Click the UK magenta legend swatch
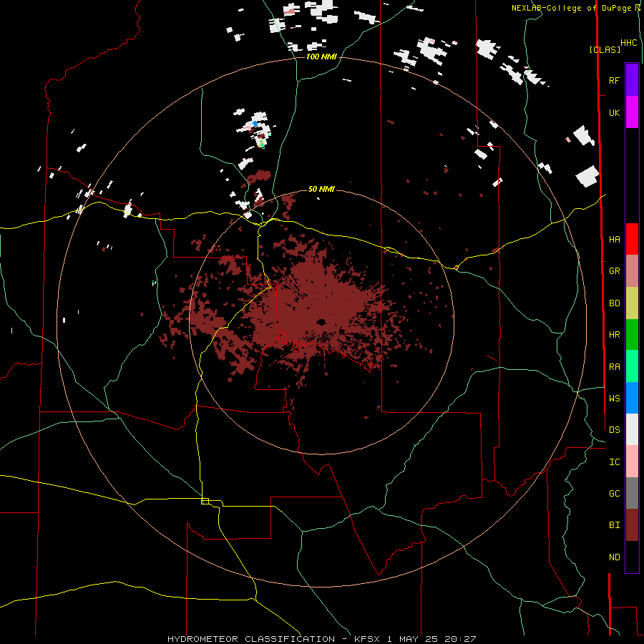 coord(632,112)
